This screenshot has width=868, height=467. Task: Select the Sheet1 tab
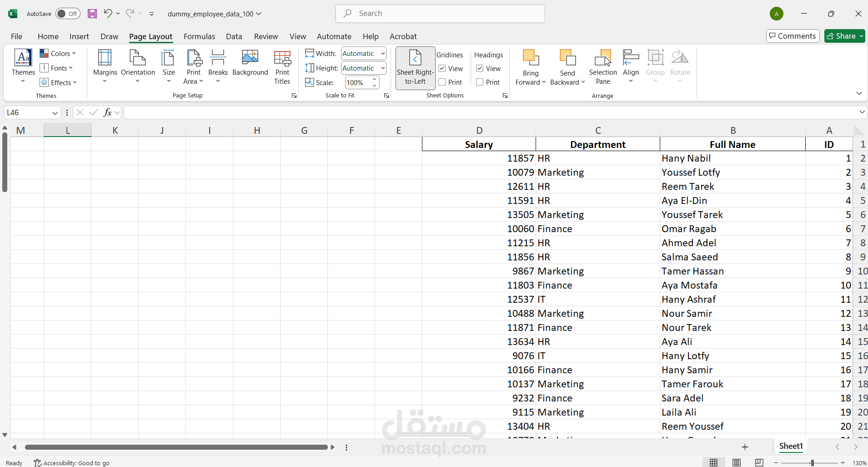(791, 446)
